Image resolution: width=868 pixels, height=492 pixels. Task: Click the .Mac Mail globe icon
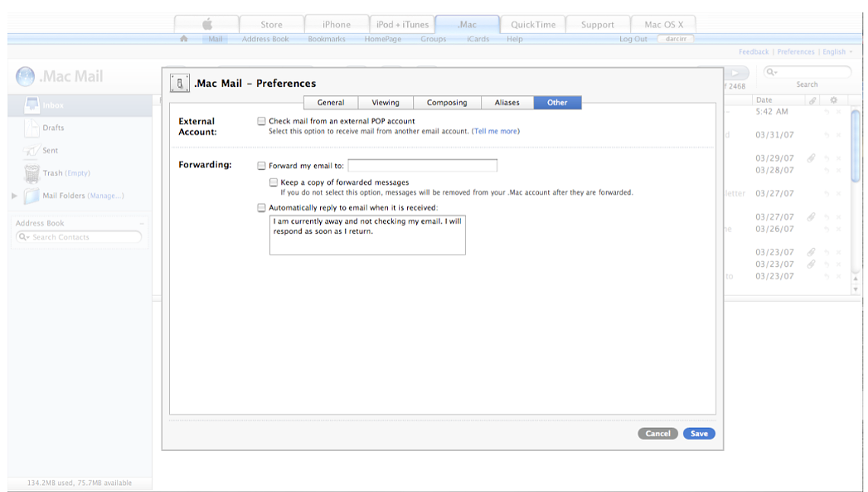(x=25, y=76)
